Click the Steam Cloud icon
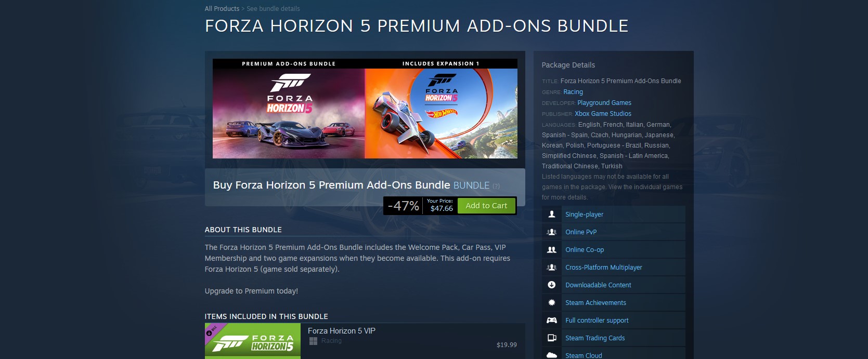This screenshot has width=868, height=359. click(552, 355)
